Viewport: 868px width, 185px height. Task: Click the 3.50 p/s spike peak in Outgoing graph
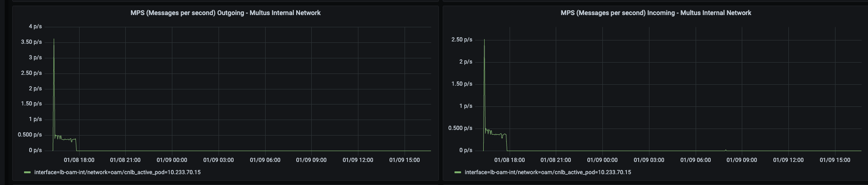click(54, 39)
